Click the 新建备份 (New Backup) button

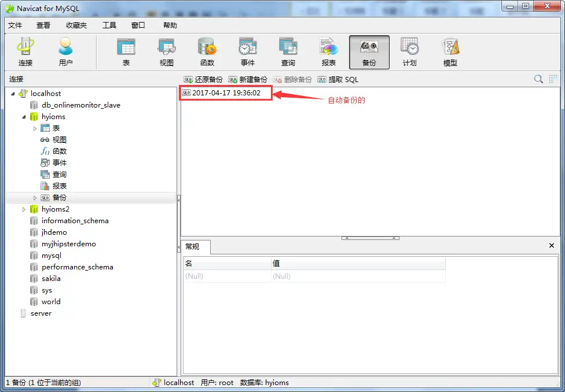(248, 79)
